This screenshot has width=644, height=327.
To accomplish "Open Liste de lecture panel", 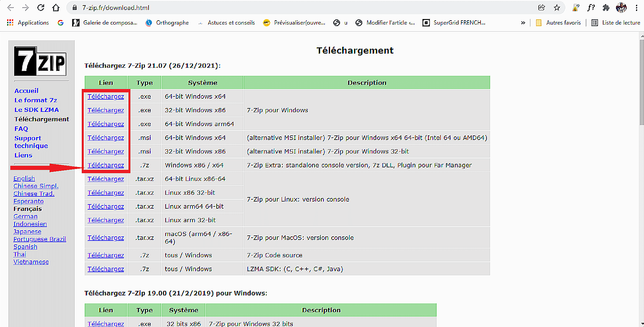I will click(616, 23).
